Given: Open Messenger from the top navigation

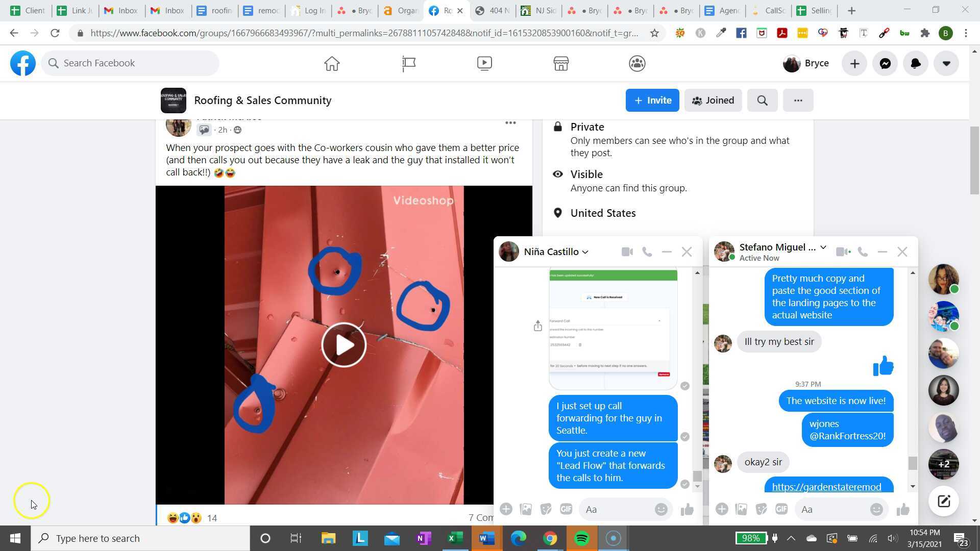Looking at the screenshot, I should click(x=885, y=63).
